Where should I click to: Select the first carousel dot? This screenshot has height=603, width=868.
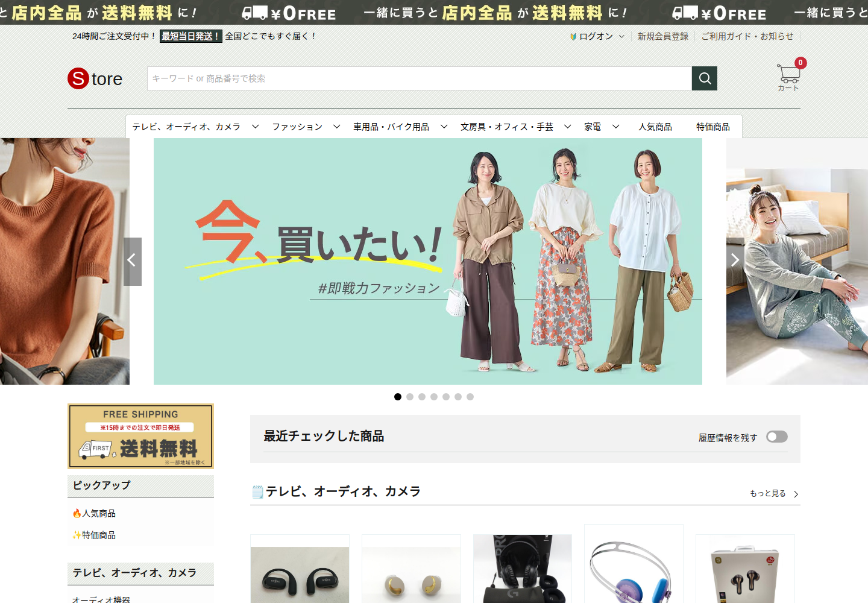(x=398, y=397)
